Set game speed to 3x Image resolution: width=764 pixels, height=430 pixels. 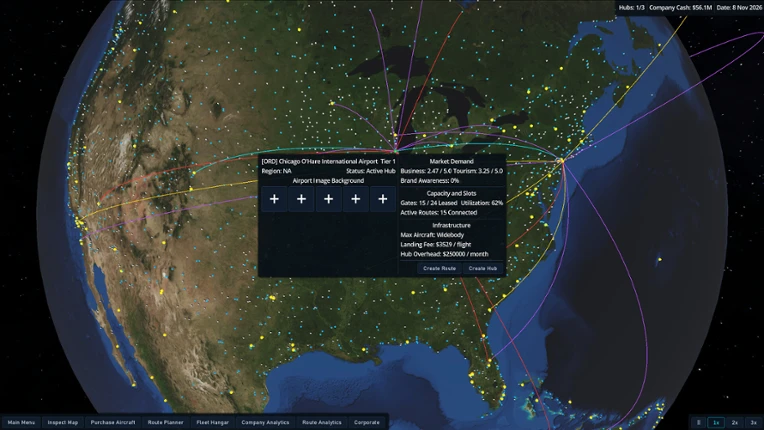pyautogui.click(x=753, y=422)
